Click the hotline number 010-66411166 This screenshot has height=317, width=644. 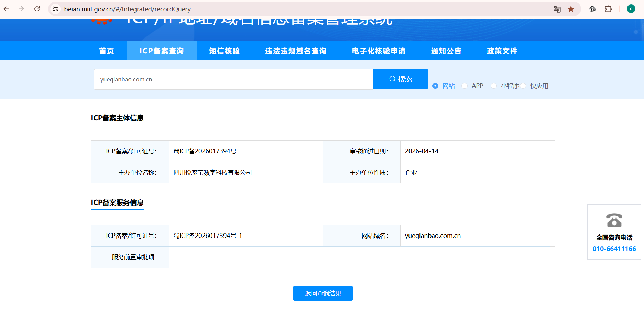tap(614, 249)
